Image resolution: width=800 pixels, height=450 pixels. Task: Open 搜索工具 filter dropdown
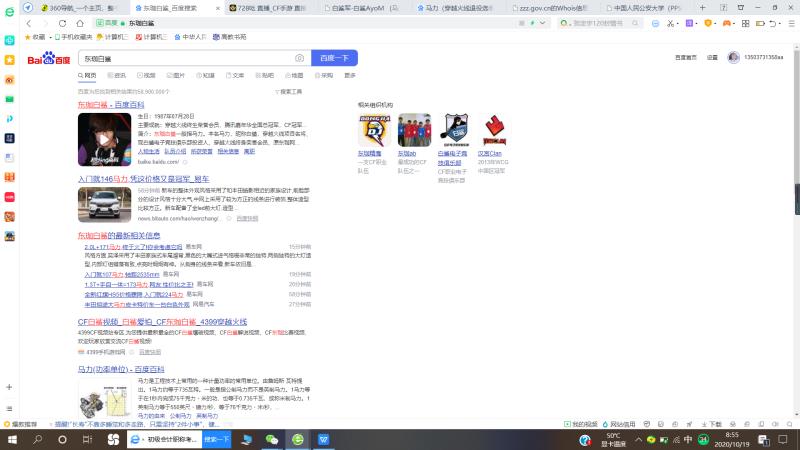pyautogui.click(x=289, y=92)
